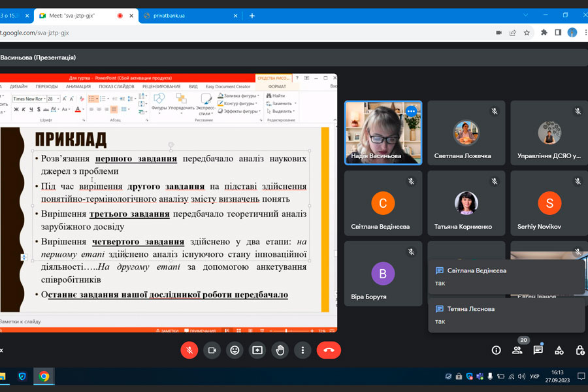
Task: Toggle italic К formatting
Action: pos(24,110)
